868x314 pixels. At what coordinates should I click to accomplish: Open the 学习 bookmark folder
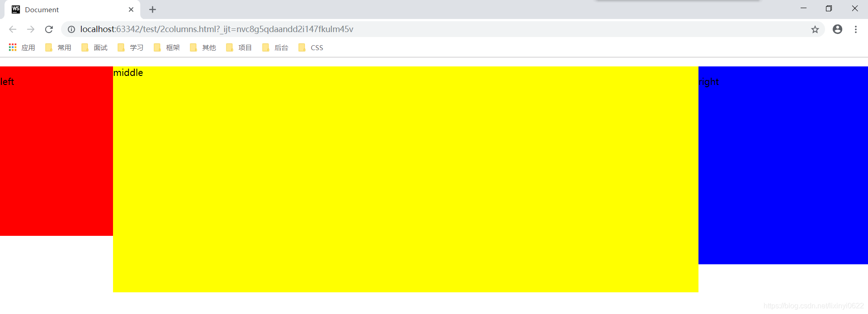click(x=131, y=47)
